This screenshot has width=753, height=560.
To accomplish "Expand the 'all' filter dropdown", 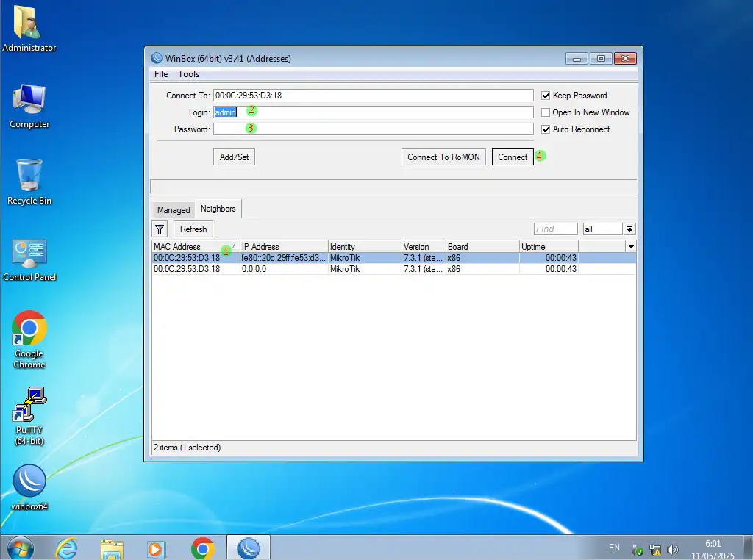I will pos(629,229).
